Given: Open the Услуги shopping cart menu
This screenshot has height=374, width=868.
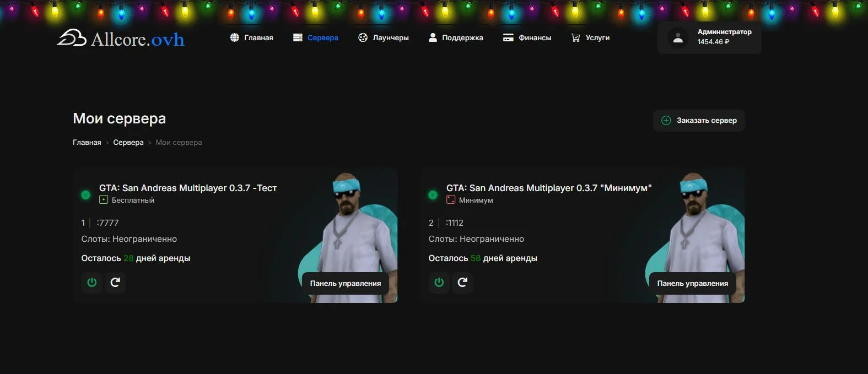Looking at the screenshot, I should coord(590,38).
